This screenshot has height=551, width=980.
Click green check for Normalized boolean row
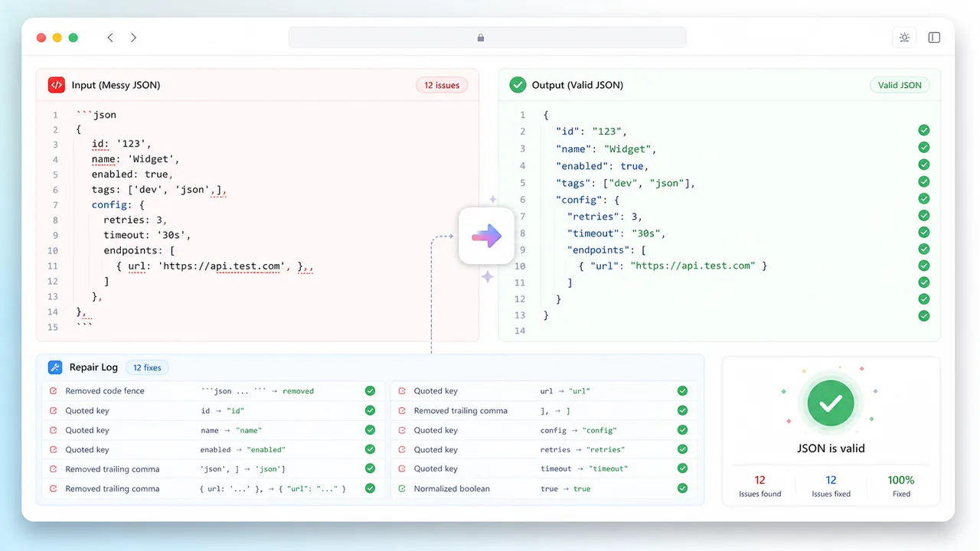(x=682, y=488)
